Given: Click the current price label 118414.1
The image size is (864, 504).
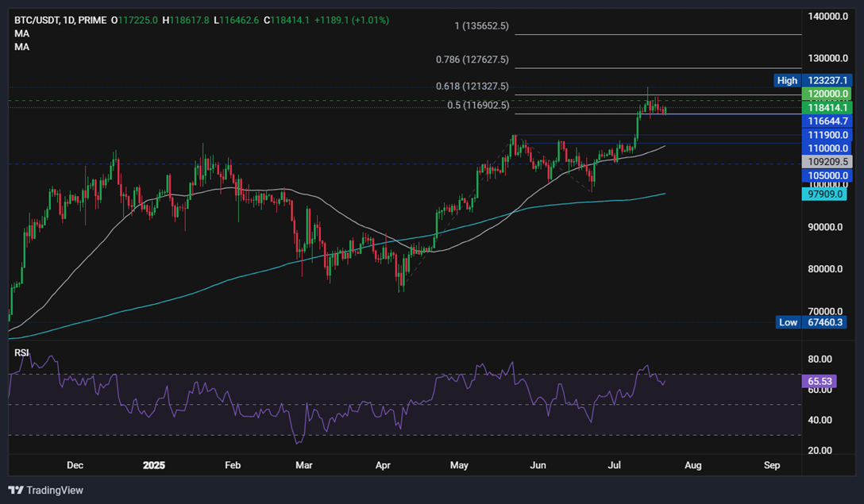Looking at the screenshot, I should click(x=826, y=107).
